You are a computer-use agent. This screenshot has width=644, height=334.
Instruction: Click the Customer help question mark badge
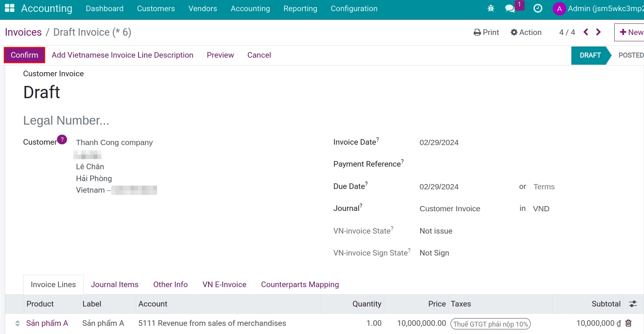coord(62,139)
